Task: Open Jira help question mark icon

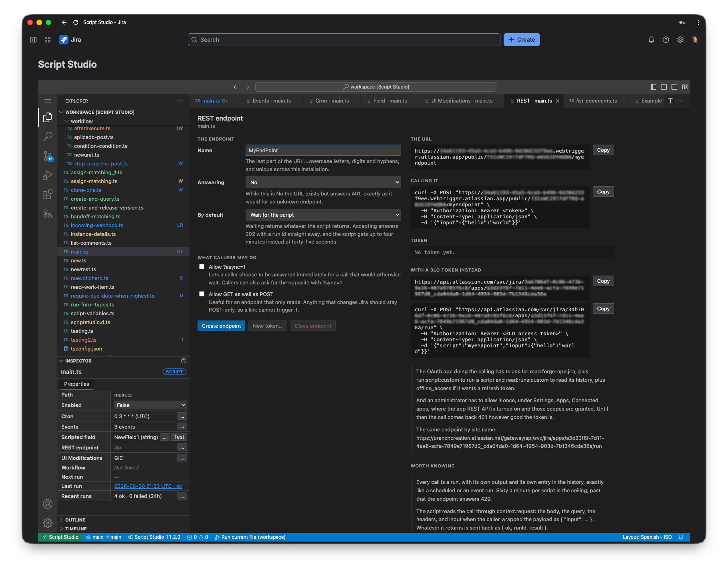Action: click(x=666, y=40)
